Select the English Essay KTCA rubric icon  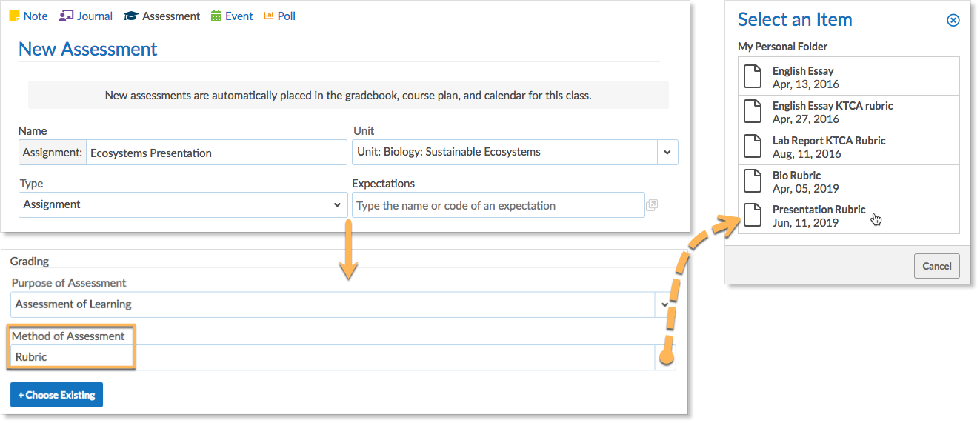coord(753,111)
